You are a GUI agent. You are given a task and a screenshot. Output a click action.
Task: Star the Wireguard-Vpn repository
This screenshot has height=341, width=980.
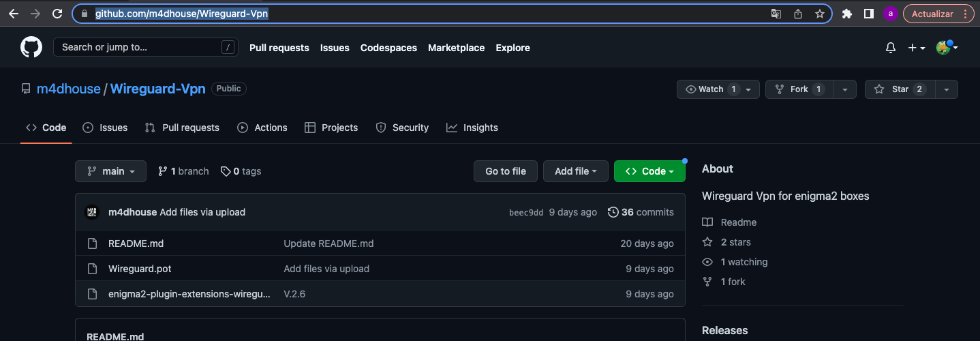[x=900, y=89]
